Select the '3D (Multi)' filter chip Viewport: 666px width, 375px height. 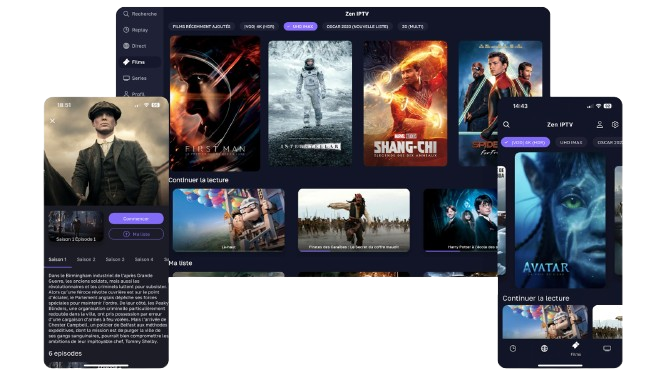pyautogui.click(x=412, y=26)
